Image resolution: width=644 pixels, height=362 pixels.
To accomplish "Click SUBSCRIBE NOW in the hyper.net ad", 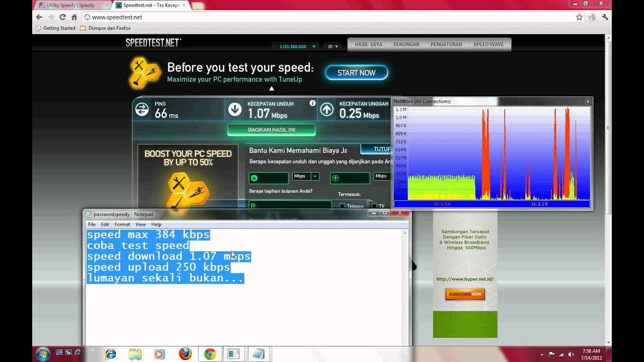I will point(465,294).
